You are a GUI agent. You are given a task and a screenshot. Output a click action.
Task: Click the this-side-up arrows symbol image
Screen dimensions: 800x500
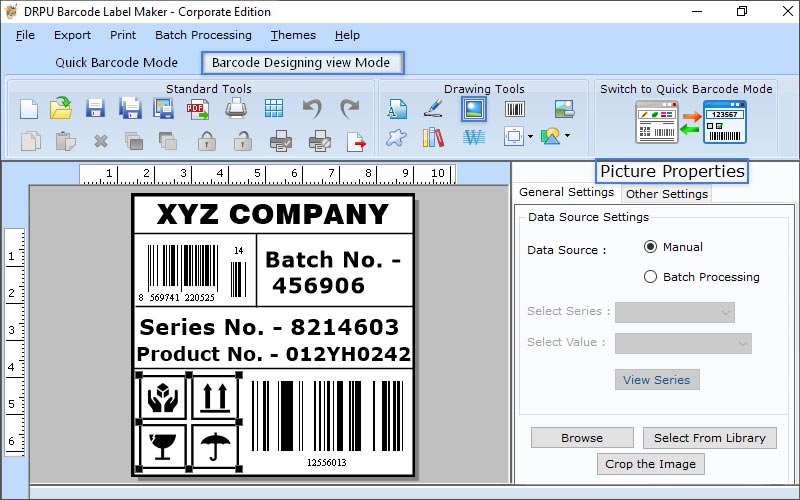tap(215, 398)
